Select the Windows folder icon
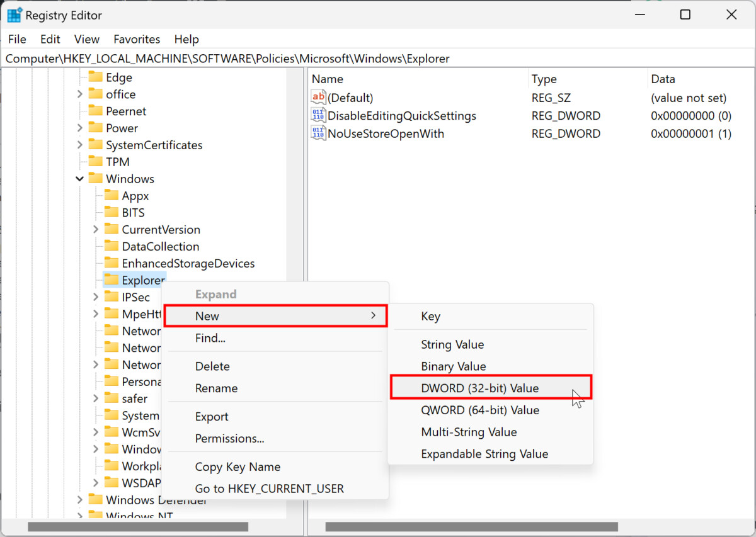This screenshot has width=756, height=537. (x=96, y=179)
